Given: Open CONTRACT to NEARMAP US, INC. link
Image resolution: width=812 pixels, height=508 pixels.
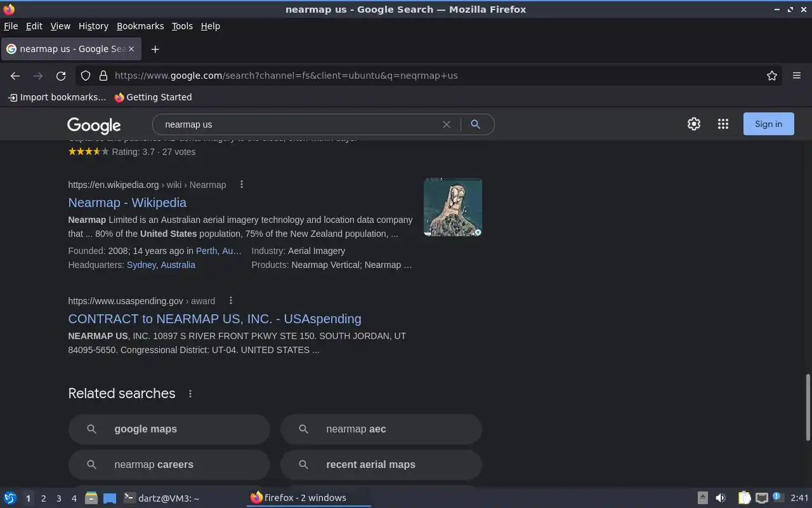Looking at the screenshot, I should click(214, 319).
